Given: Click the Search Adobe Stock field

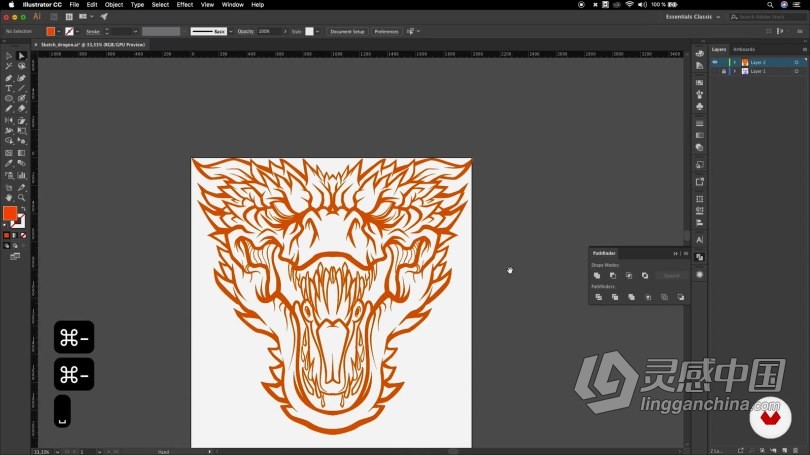Looking at the screenshot, I should 768,17.
